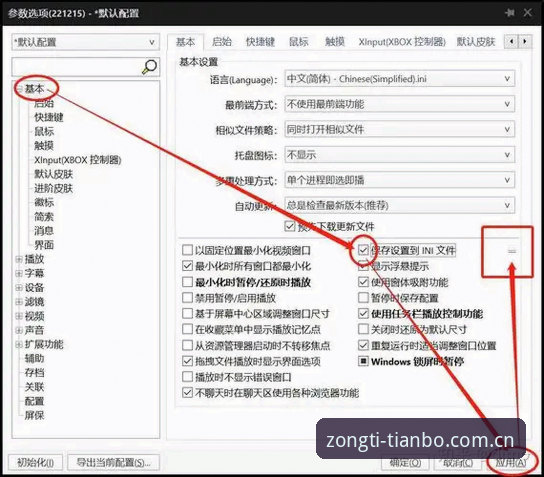Enable 在收藏菜单中显示播放记忆点 checkbox
The image size is (544, 477).
point(187,329)
